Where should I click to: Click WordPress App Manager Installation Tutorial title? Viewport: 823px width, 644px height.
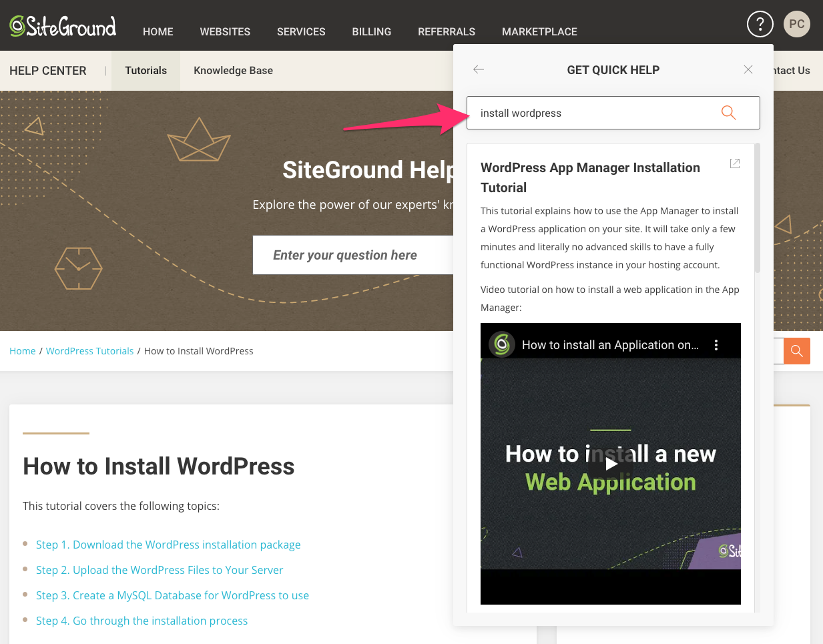(x=590, y=178)
